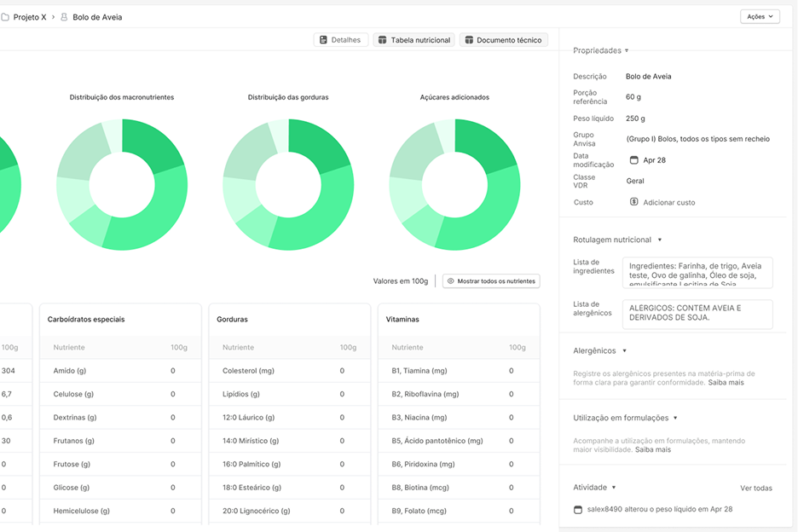
Task: Open the Ações dropdown menu
Action: (x=760, y=16)
